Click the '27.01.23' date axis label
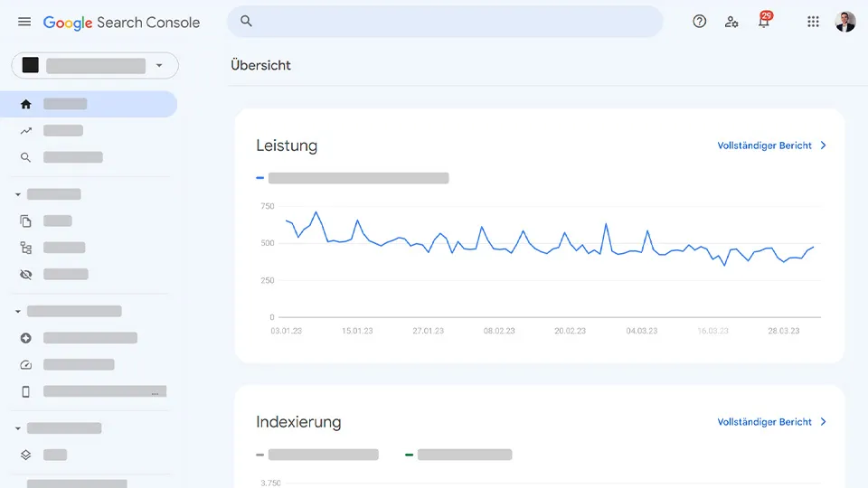The height and width of the screenshot is (488, 868). [x=428, y=331]
